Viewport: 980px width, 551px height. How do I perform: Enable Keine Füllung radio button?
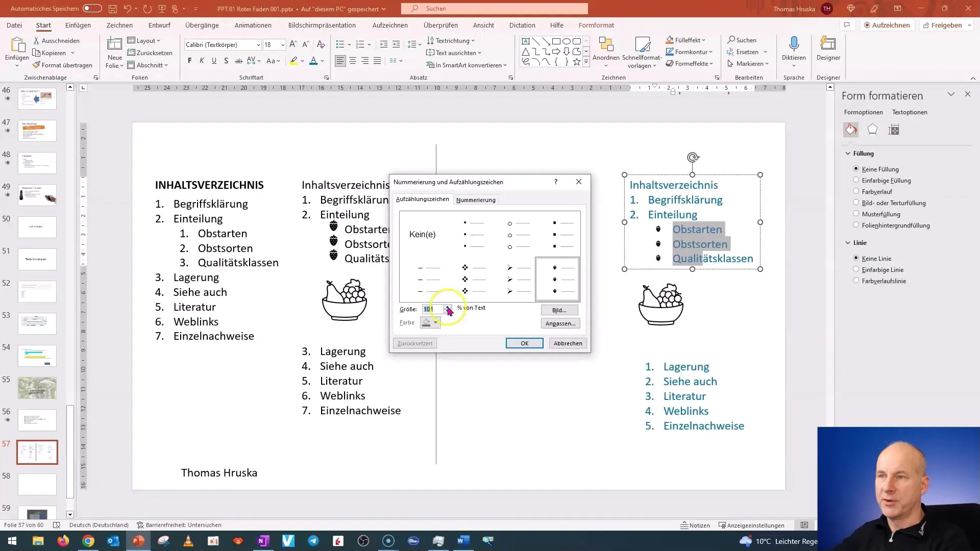(855, 169)
